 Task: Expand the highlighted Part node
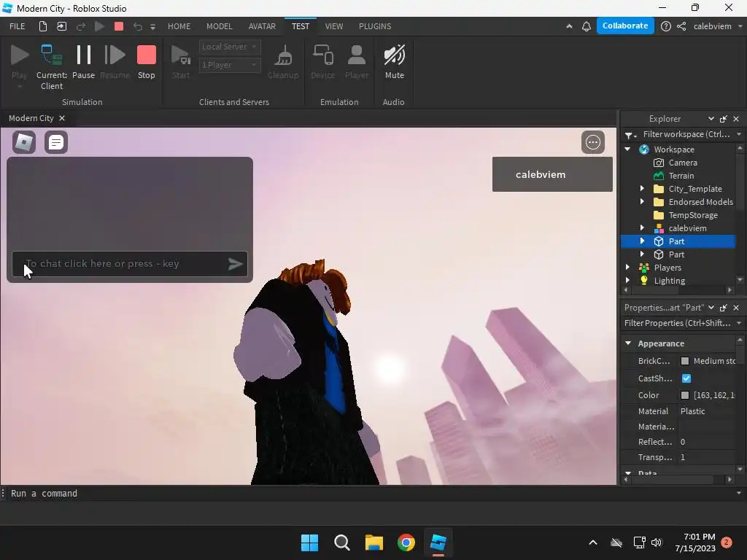(642, 241)
